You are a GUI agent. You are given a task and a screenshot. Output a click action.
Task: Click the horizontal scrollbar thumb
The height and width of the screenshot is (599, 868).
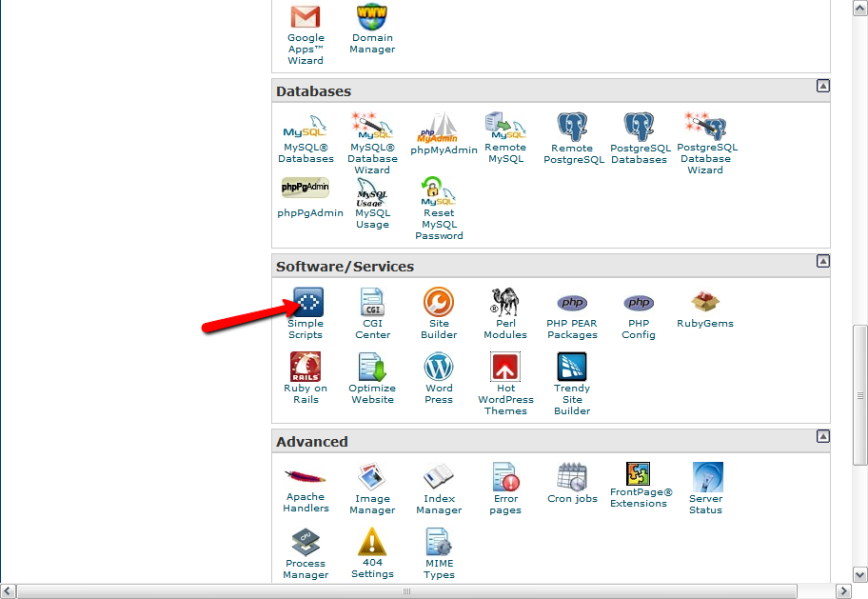coord(406,590)
